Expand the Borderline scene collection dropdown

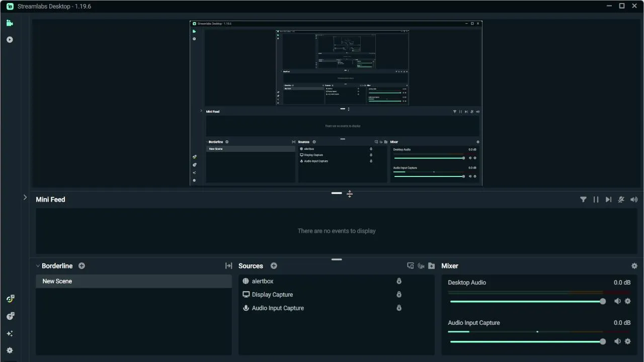[x=38, y=266]
